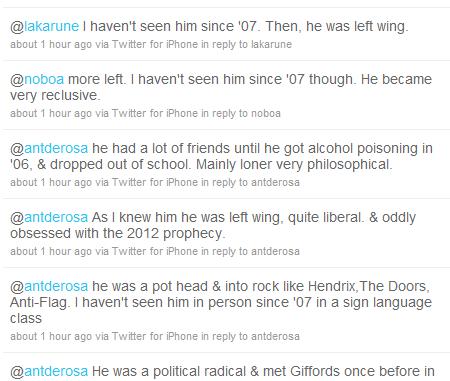The height and width of the screenshot is (381, 450).
Task: Click 'Twitter for iPhone' on the noboa tweet
Action: (155, 113)
